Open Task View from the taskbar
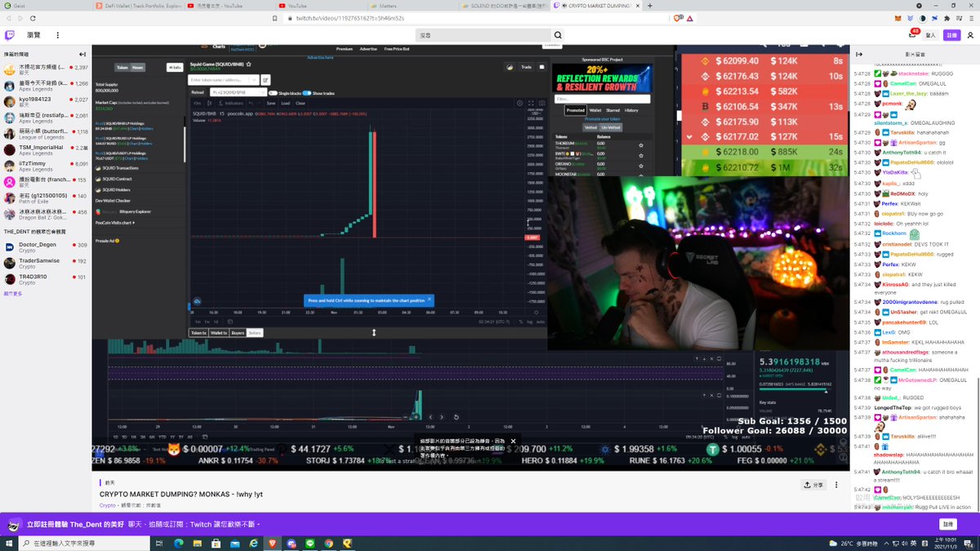The width and height of the screenshot is (980, 551). point(158,543)
